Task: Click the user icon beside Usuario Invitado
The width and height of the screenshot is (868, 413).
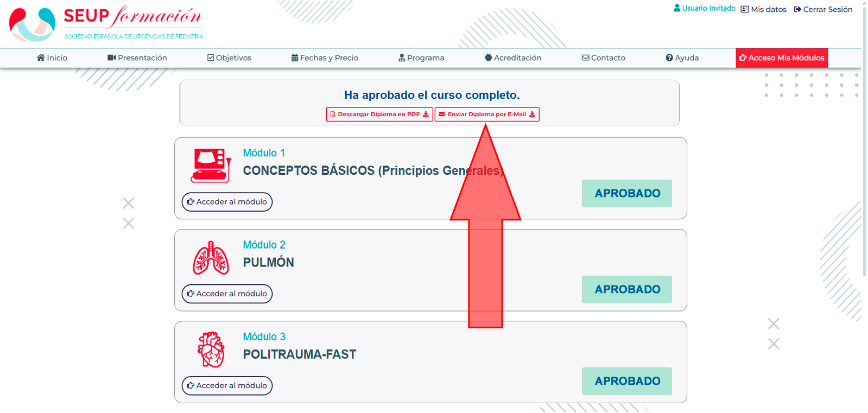Action: point(677,8)
